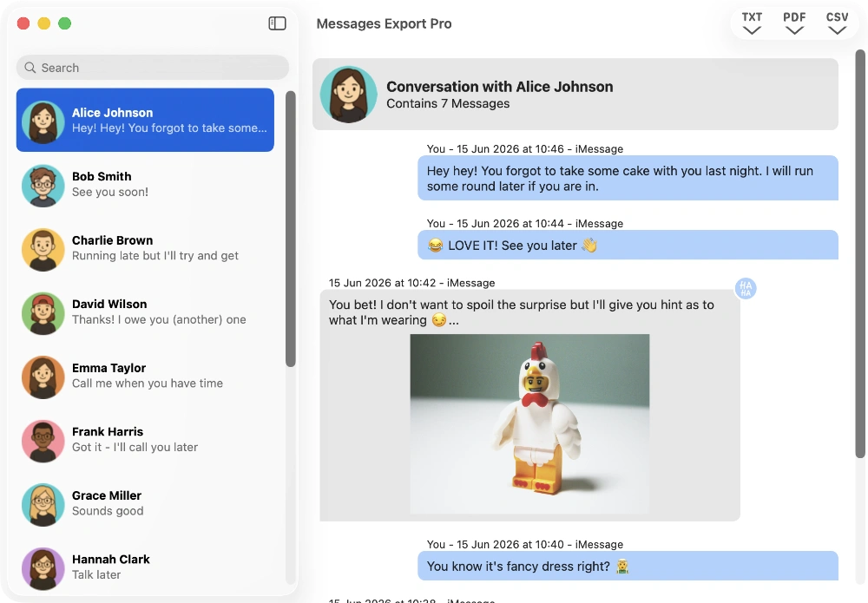Open the PDF export dropdown
The image size is (868, 603).
click(x=794, y=23)
